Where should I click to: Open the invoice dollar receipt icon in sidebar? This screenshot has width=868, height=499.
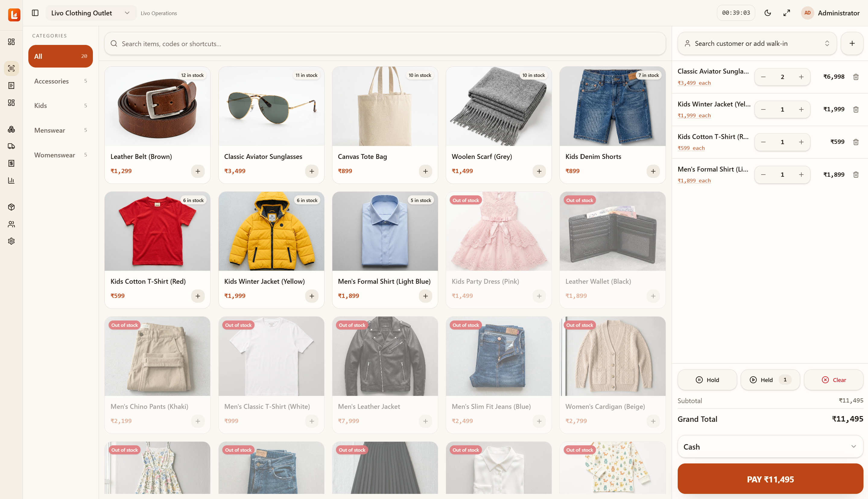pos(11,163)
